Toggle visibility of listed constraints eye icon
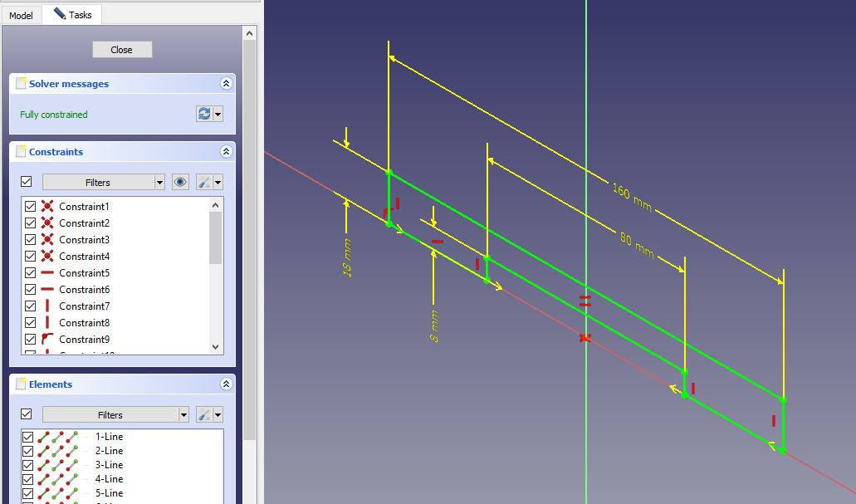Image resolution: width=856 pixels, height=504 pixels. coord(180,182)
